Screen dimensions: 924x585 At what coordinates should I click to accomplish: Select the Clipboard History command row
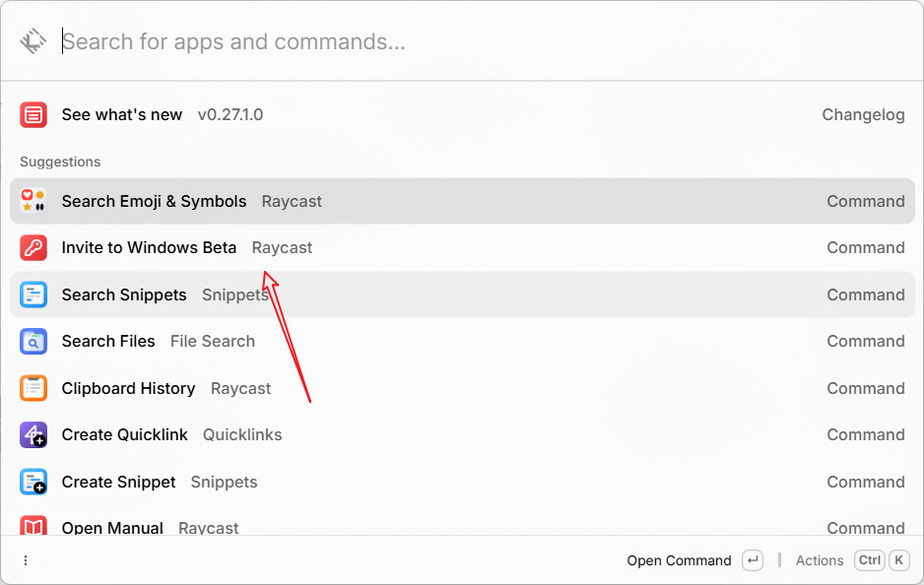point(462,388)
